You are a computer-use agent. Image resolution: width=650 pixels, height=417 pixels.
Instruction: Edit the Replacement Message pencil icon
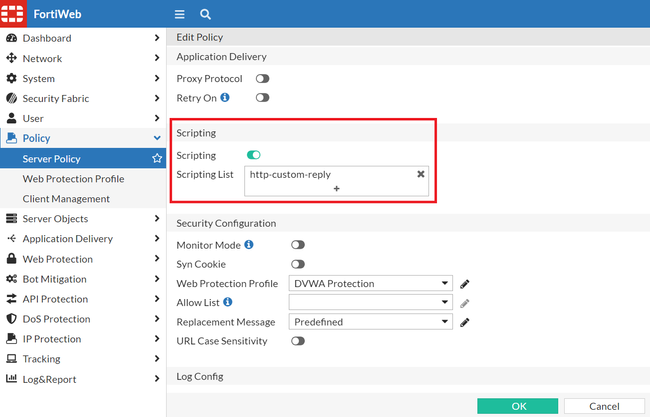(465, 322)
